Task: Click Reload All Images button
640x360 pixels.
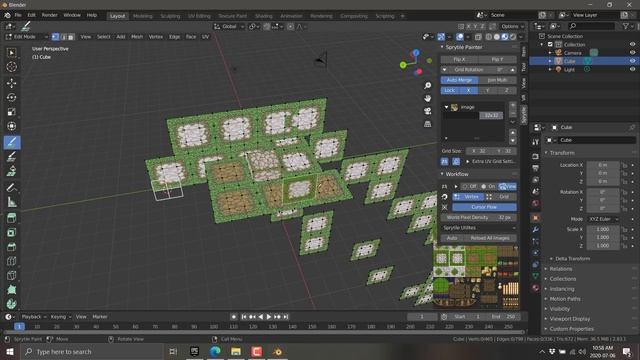Action: [x=490, y=238]
